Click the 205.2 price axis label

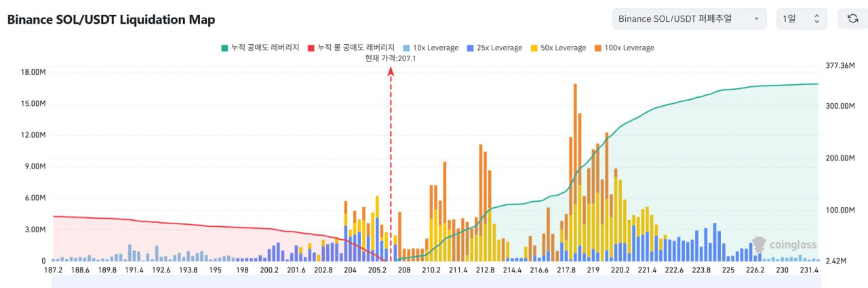[377, 270]
